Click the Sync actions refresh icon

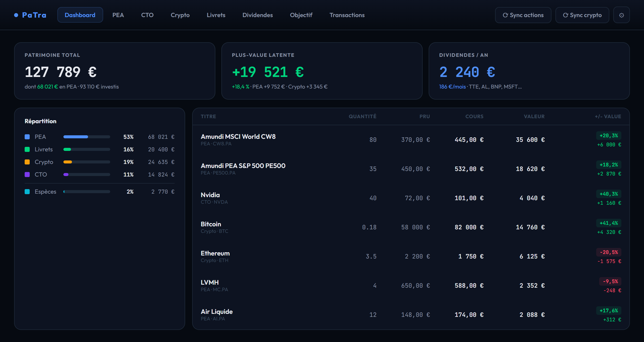[506, 15]
